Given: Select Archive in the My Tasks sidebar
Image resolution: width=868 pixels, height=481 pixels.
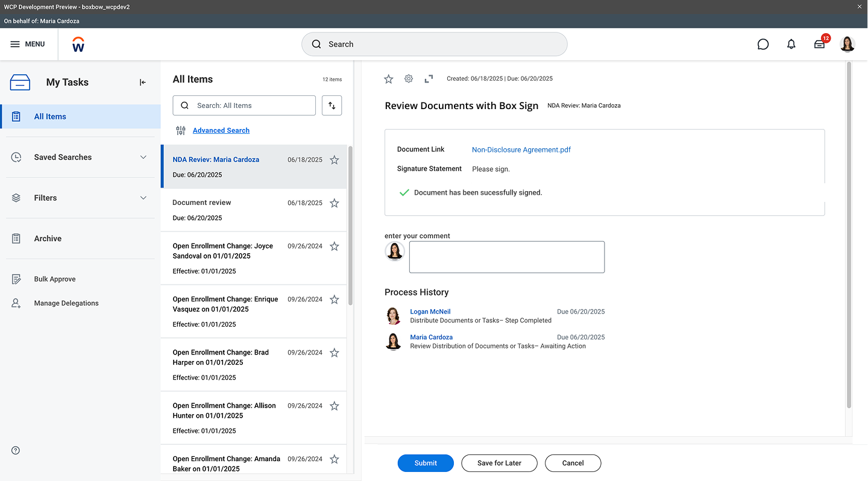Looking at the screenshot, I should (x=48, y=239).
